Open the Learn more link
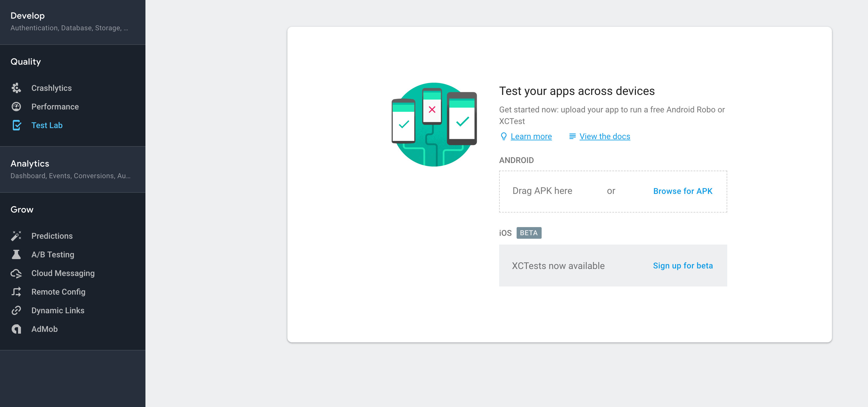 (531, 136)
